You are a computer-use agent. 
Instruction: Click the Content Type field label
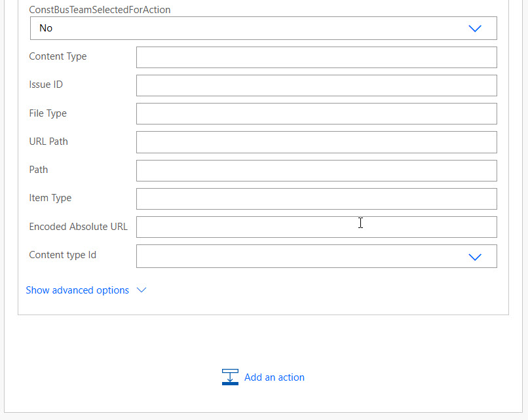[x=58, y=56]
